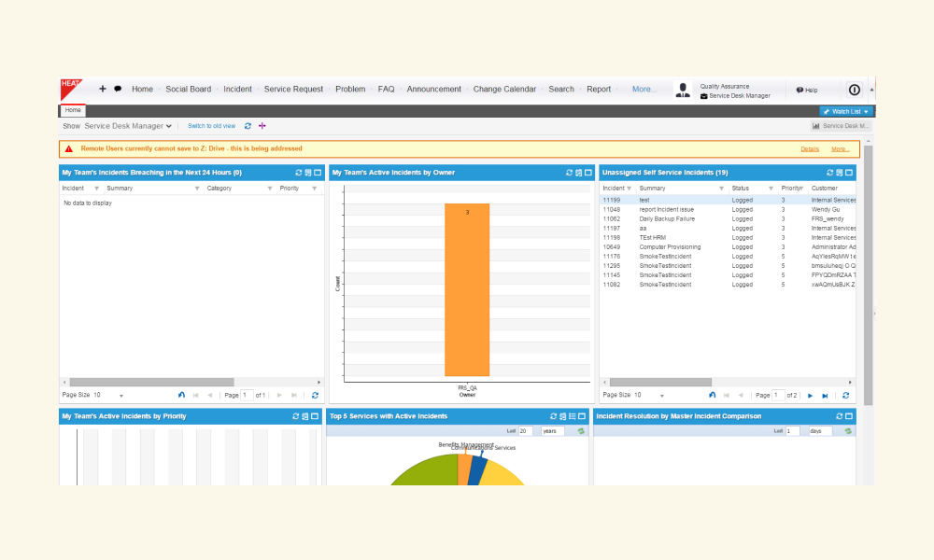Open the Watch List dropdown
This screenshot has width=934, height=560.
point(846,112)
